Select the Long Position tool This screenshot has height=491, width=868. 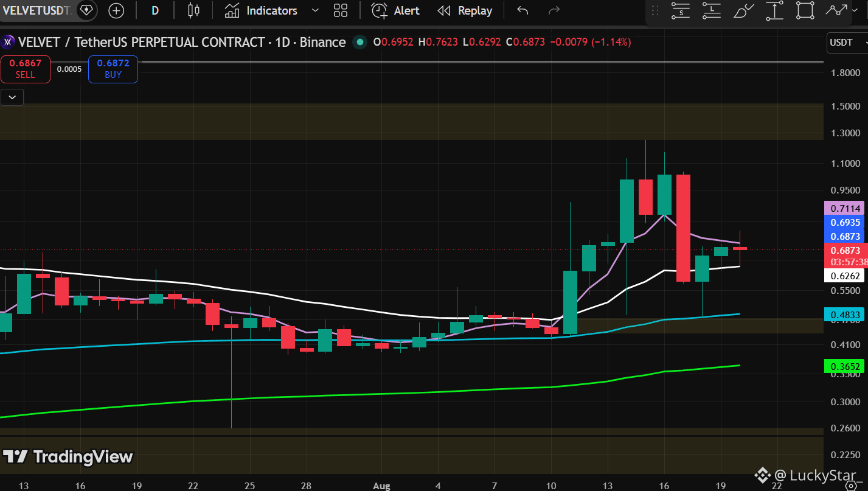point(711,10)
